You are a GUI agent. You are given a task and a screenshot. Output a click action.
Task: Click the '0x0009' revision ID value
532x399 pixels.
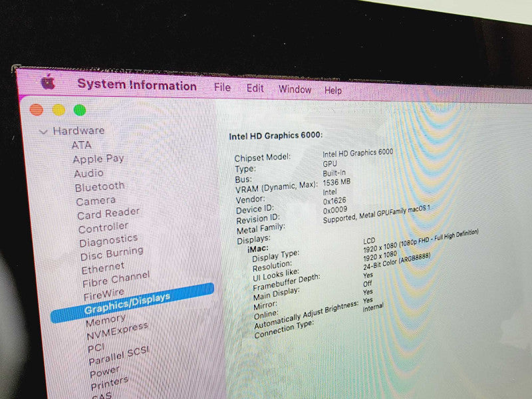tap(335, 210)
